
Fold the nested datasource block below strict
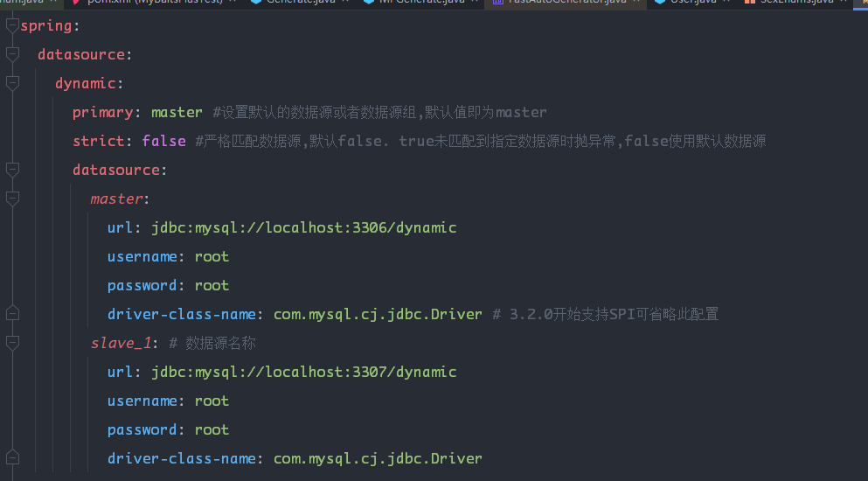[11, 170]
